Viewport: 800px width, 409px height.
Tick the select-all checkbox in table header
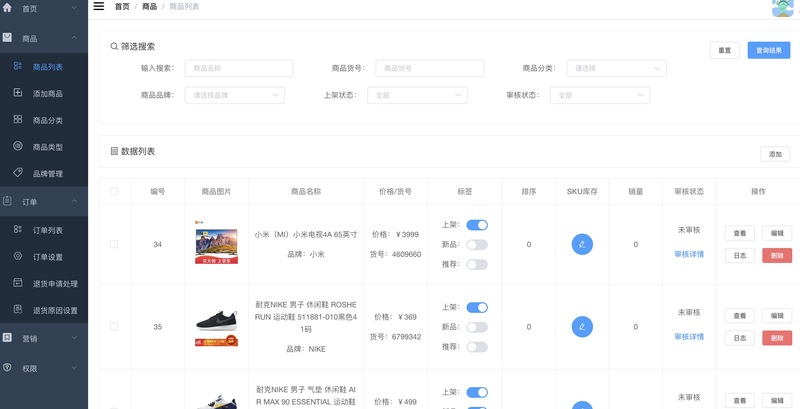[114, 191]
